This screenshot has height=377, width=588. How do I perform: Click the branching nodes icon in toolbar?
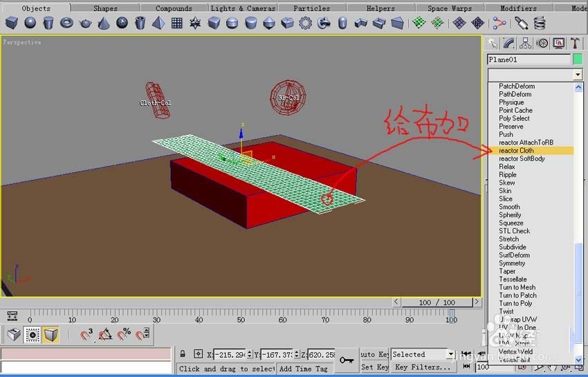coord(499,24)
